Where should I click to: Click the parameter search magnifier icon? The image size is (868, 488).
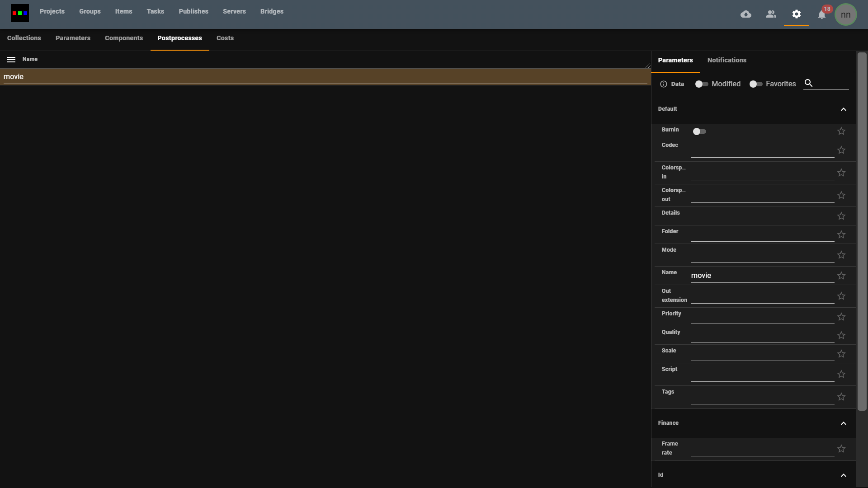(x=809, y=83)
